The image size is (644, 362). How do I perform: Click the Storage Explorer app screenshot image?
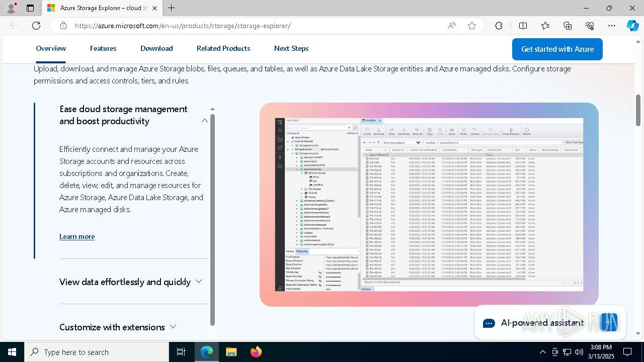(x=429, y=205)
